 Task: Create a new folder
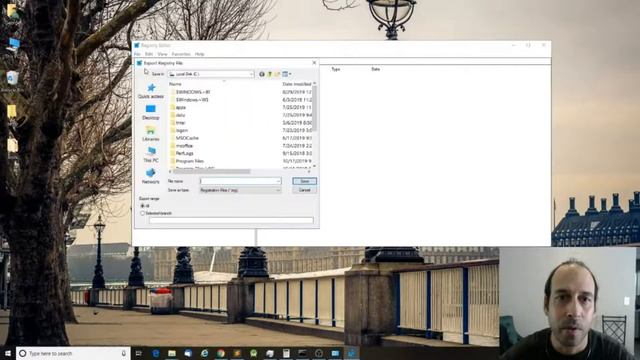pyautogui.click(x=277, y=74)
